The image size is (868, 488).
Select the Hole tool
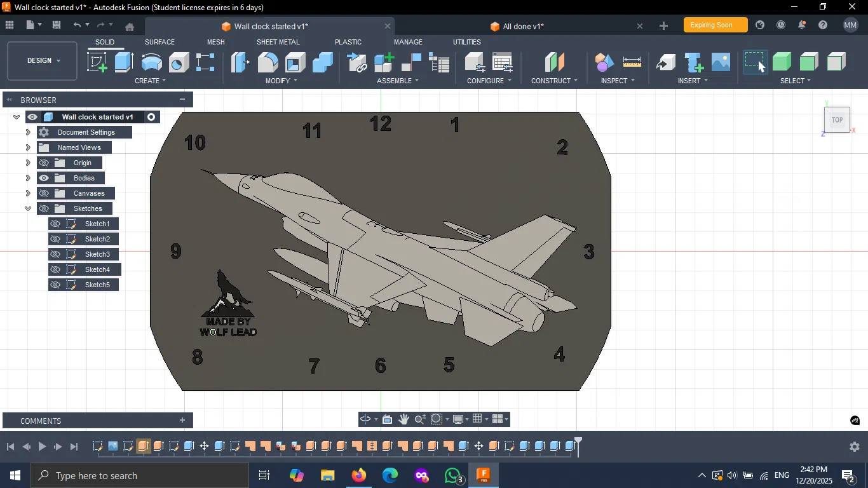[x=179, y=62]
